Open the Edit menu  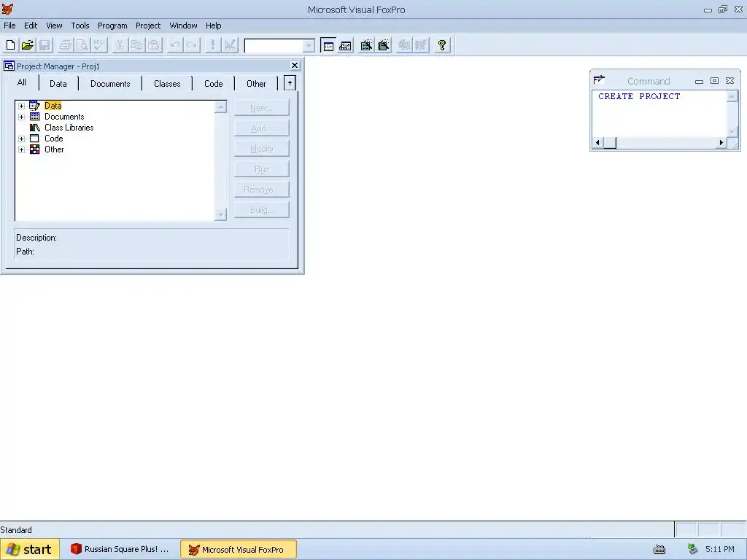point(31,26)
